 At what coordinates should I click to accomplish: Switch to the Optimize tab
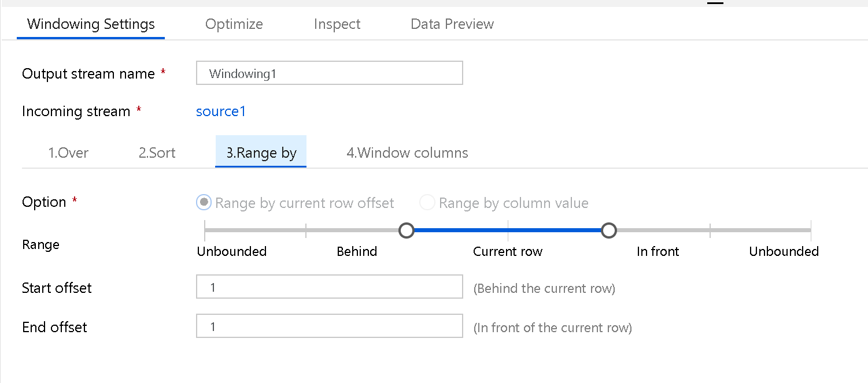pyautogui.click(x=234, y=24)
